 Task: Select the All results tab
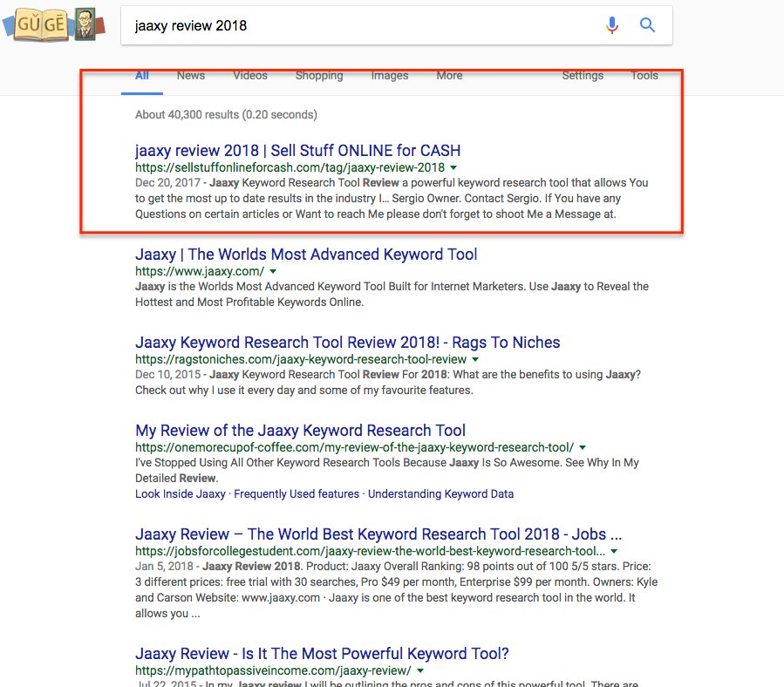click(x=142, y=76)
